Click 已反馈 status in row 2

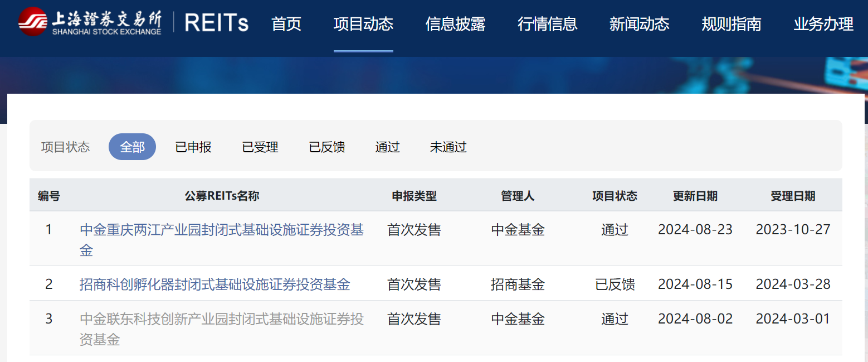pos(615,284)
